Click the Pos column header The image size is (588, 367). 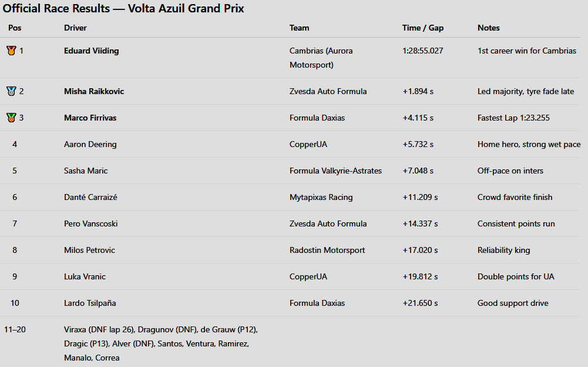(15, 28)
